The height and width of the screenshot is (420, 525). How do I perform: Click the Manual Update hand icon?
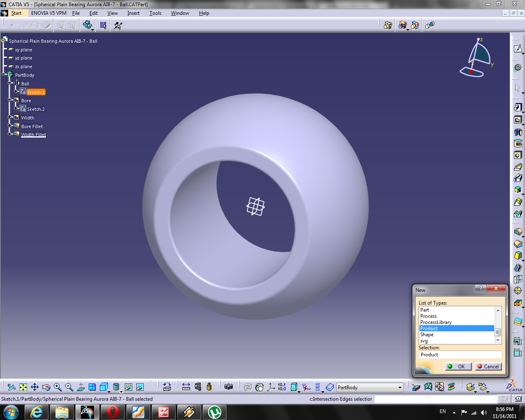coord(259,387)
